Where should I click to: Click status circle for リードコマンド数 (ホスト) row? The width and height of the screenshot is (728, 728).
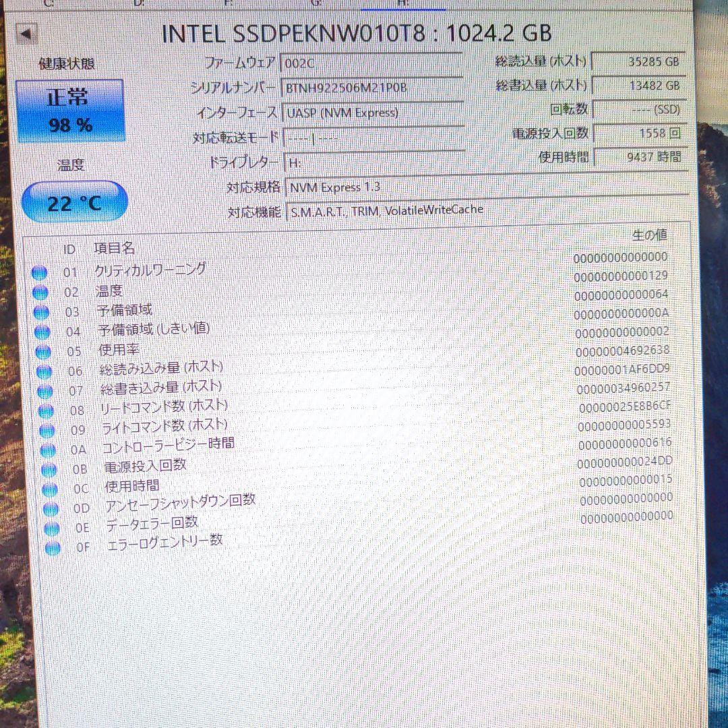tap(46, 411)
